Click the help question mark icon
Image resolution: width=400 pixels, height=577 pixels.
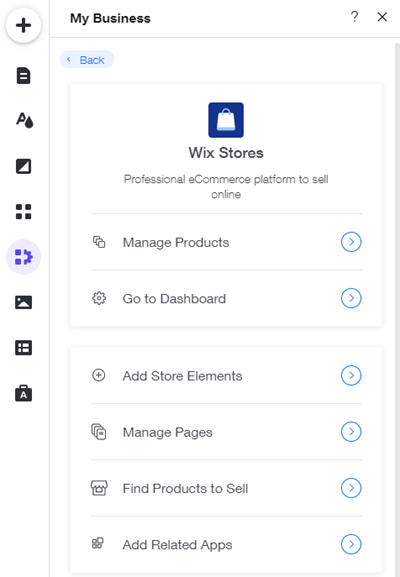pos(354,17)
